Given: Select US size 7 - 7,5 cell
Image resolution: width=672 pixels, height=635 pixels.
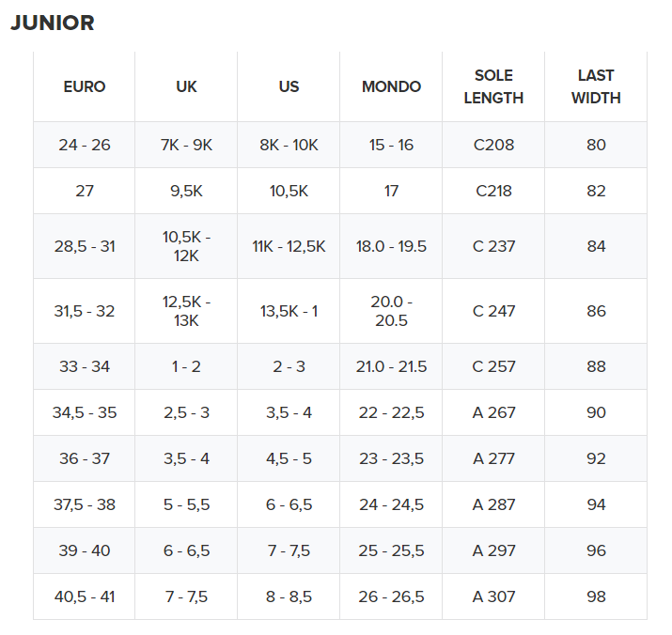Looking at the screenshot, I should pyautogui.click(x=289, y=550).
